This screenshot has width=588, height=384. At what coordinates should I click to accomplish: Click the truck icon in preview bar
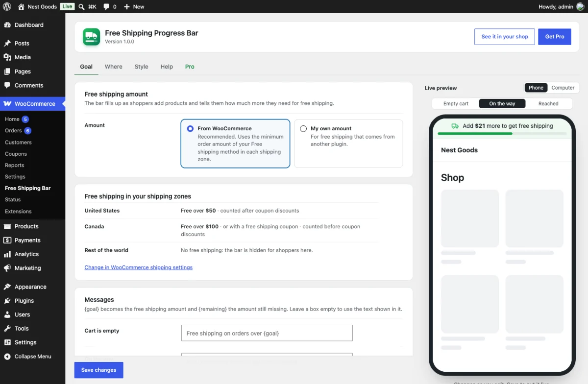click(x=455, y=126)
